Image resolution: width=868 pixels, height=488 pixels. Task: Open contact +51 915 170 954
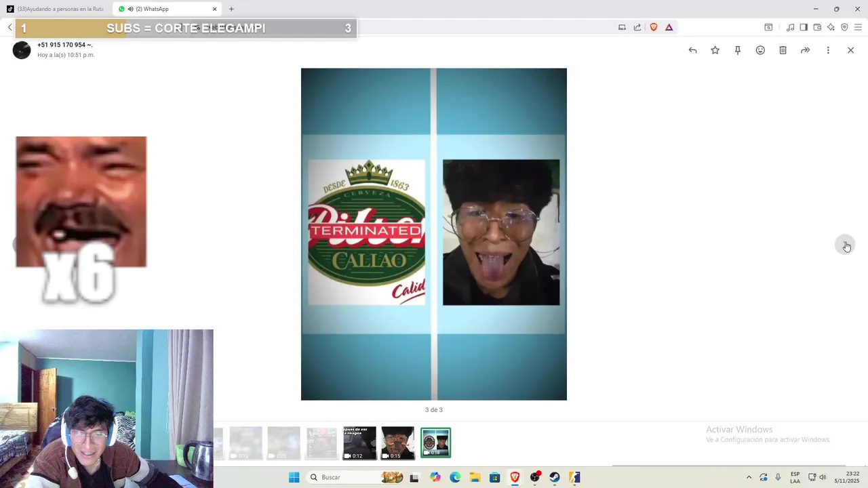[64, 45]
